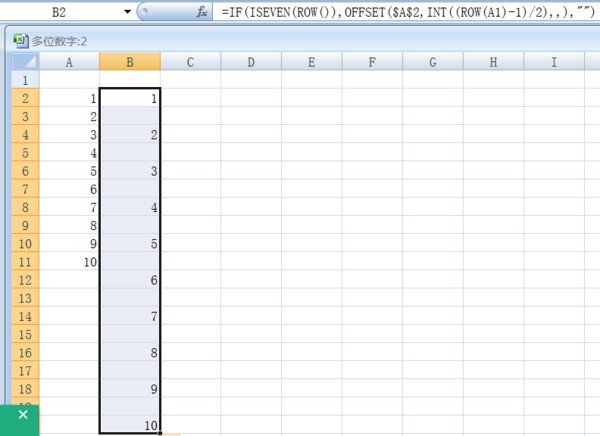600x436 pixels.
Task: Click cell B16 containing 8
Action: click(x=130, y=353)
